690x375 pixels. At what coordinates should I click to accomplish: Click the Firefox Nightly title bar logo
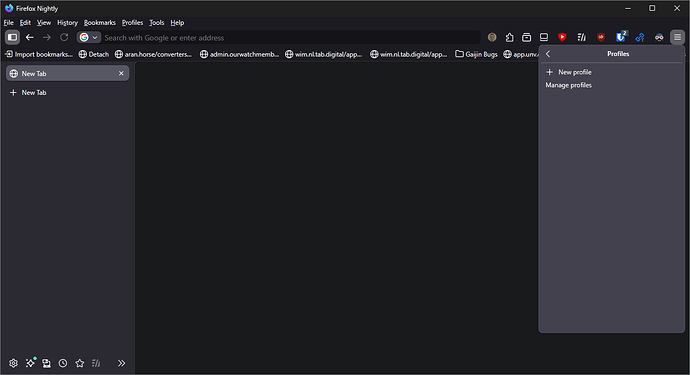[x=9, y=8]
